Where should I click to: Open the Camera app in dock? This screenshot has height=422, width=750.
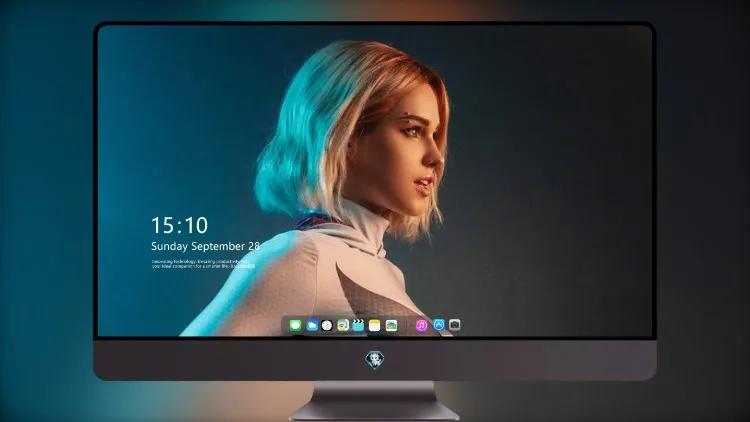454,325
